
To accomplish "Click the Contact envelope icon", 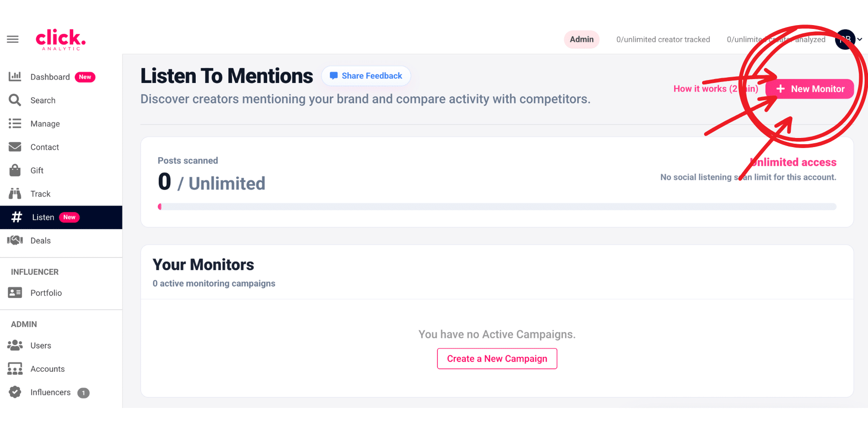I will (15, 147).
